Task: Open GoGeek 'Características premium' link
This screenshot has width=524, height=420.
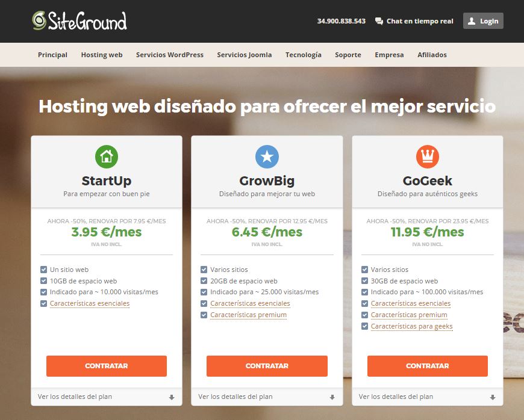Action: click(409, 315)
